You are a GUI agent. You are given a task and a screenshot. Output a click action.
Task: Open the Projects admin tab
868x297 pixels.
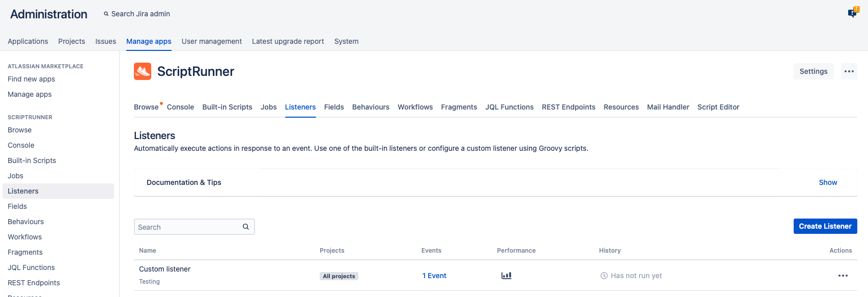(x=72, y=41)
